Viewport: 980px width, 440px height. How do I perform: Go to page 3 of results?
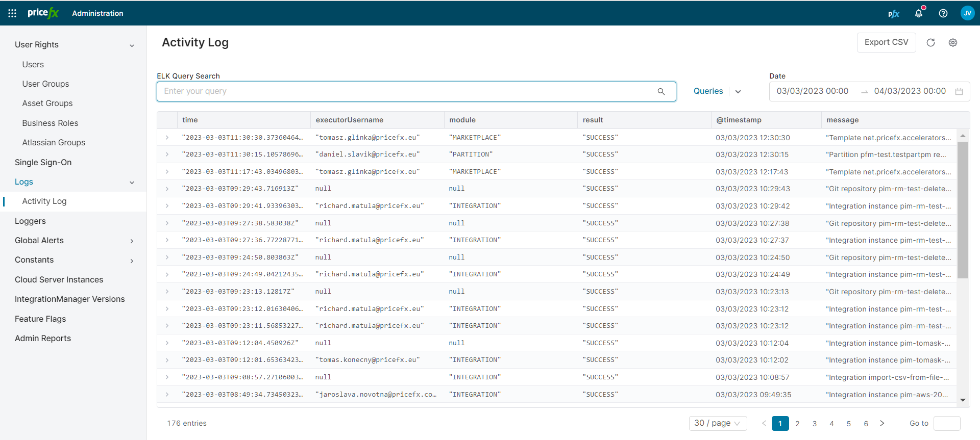(x=815, y=424)
